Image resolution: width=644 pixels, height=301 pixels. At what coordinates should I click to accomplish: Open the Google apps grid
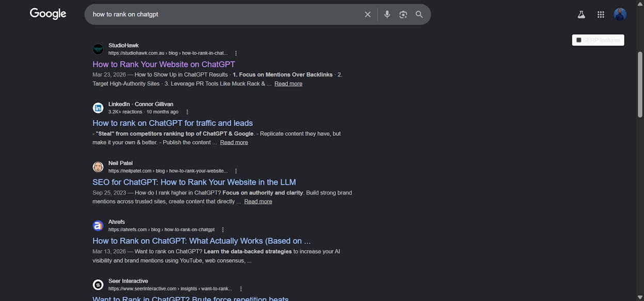point(601,14)
